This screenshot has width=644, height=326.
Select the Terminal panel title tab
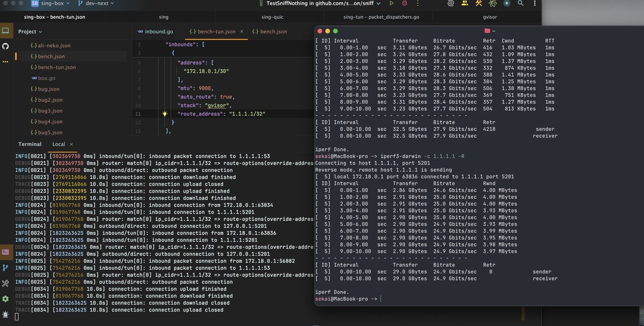30,144
